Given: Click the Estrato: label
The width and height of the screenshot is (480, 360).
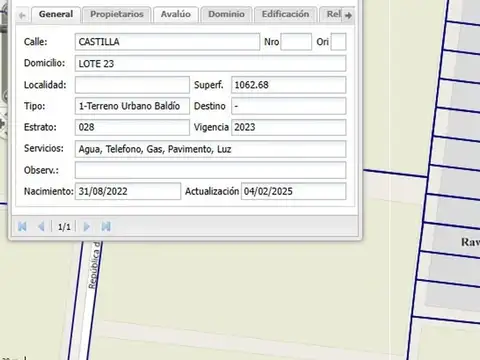Looking at the screenshot, I should [40, 127].
